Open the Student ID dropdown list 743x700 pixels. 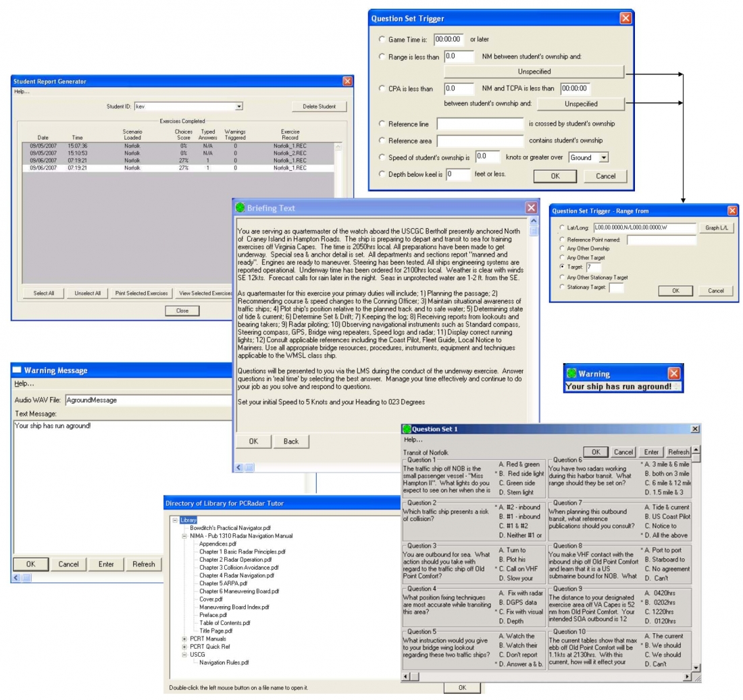pos(238,107)
